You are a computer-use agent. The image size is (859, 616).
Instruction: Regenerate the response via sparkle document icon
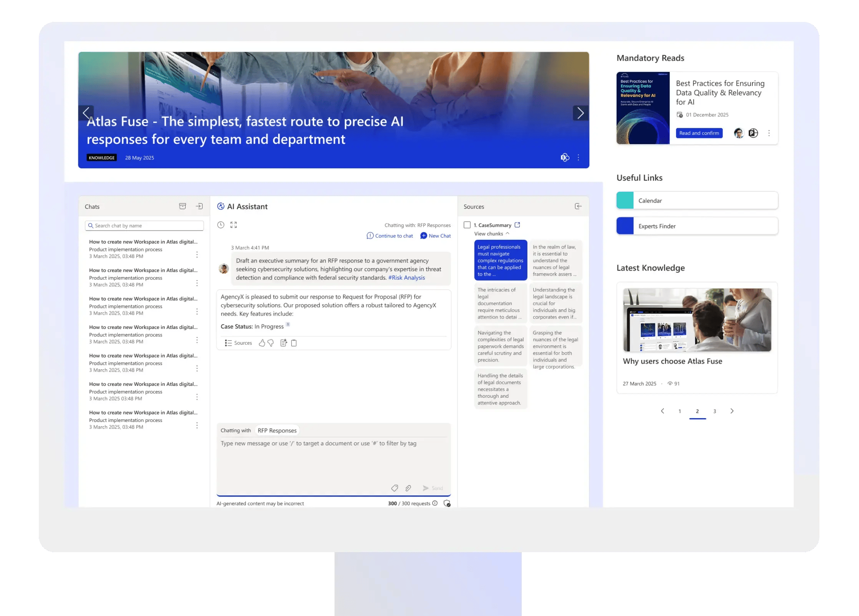[284, 343]
